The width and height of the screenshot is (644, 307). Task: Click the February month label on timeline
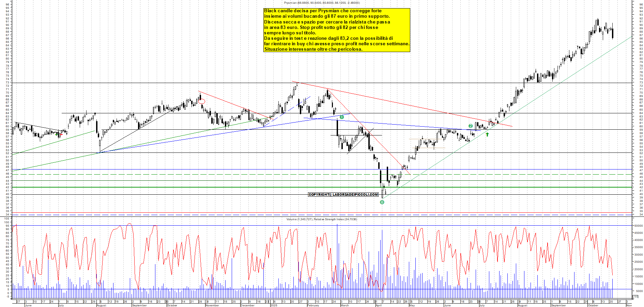[x=313, y=305]
